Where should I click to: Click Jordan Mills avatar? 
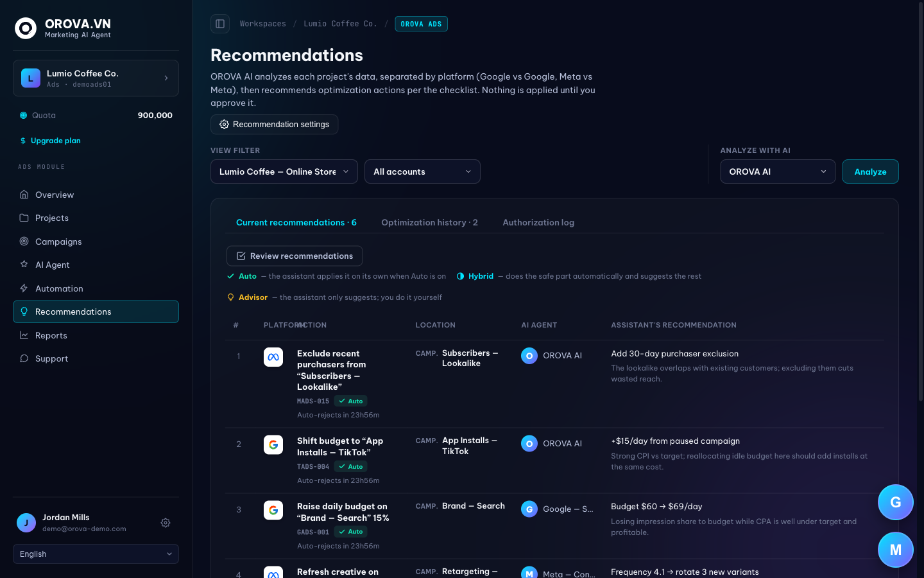pyautogui.click(x=26, y=523)
